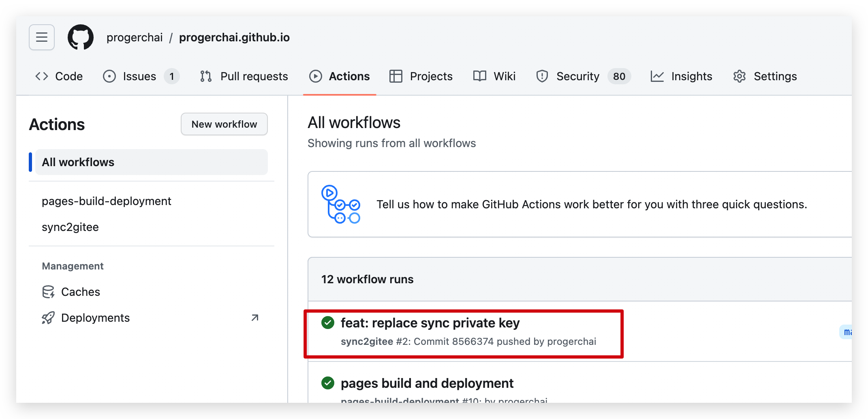Click the Projects table icon
The width and height of the screenshot is (868, 419).
396,76
